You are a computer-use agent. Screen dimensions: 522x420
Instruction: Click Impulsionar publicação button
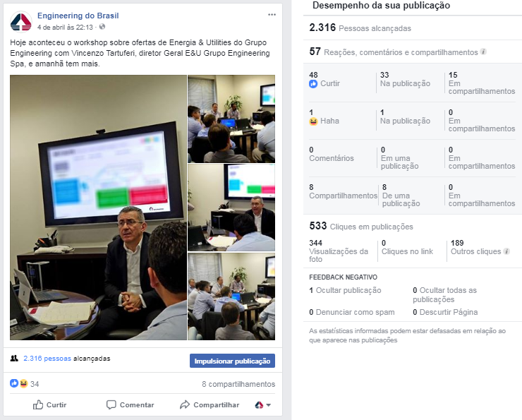click(232, 361)
